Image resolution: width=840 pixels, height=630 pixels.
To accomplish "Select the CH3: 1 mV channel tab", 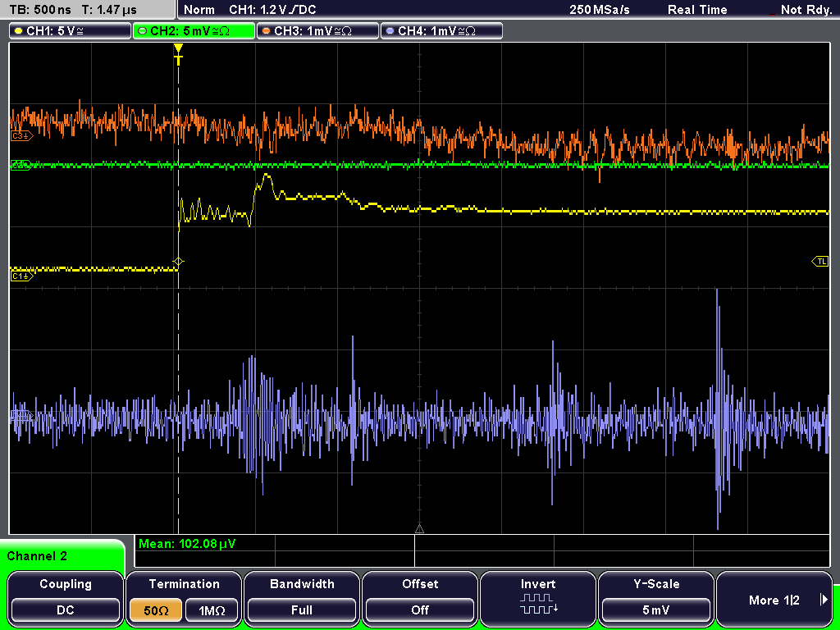I will pyautogui.click(x=317, y=31).
